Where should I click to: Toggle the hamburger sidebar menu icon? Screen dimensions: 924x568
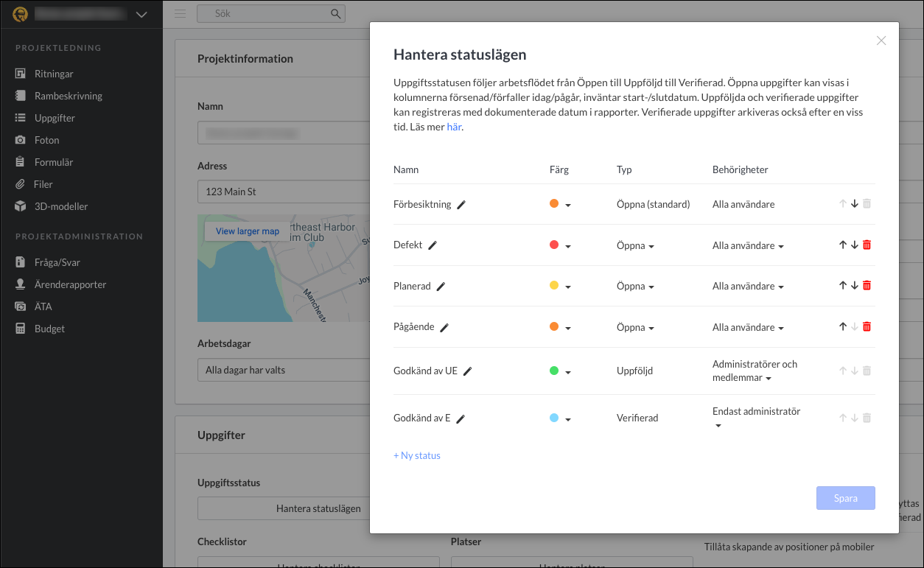point(181,14)
